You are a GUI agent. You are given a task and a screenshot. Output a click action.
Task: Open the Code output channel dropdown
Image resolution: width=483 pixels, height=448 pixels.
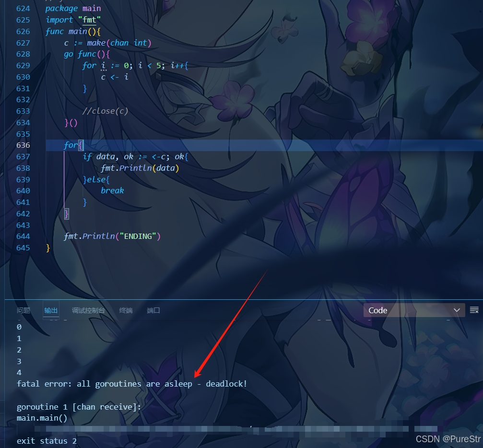click(x=414, y=310)
